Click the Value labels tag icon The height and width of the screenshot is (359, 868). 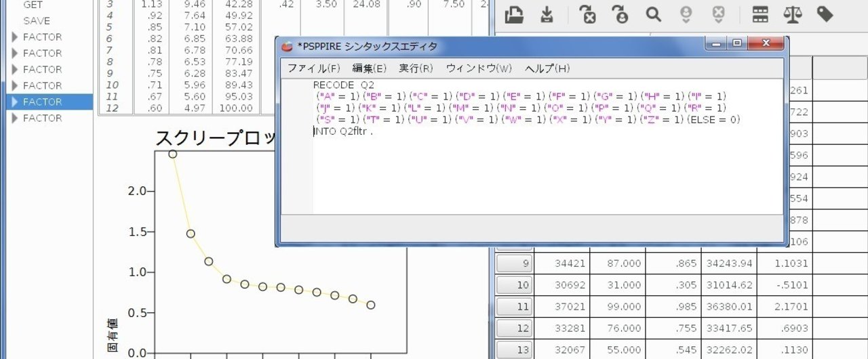[825, 14]
